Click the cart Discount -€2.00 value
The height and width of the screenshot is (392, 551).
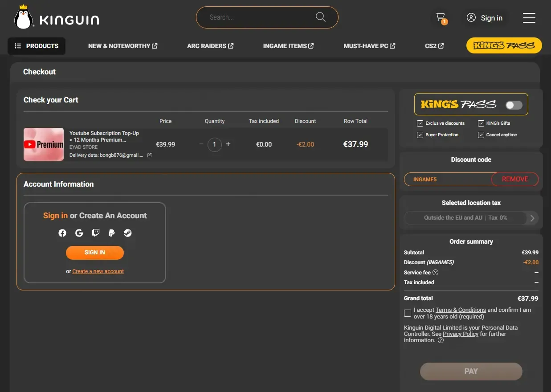305,144
